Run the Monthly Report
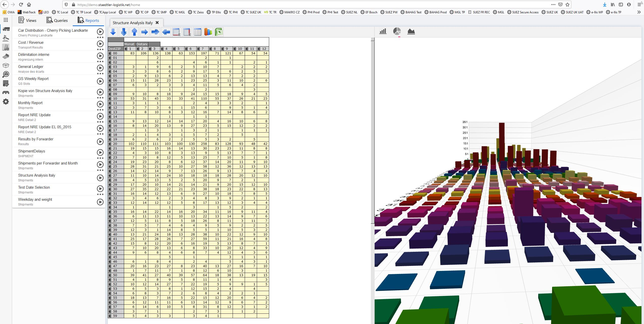The width and height of the screenshot is (644, 324). pos(100,104)
